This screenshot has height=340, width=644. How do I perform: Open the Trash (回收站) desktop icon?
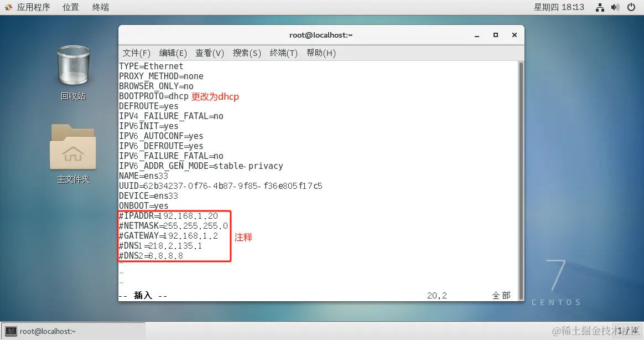click(73, 66)
